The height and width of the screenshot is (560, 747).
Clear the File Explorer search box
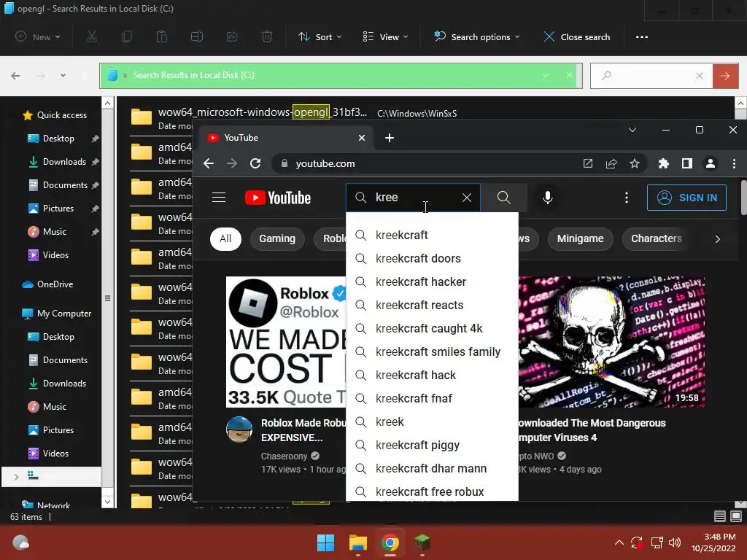click(x=700, y=76)
